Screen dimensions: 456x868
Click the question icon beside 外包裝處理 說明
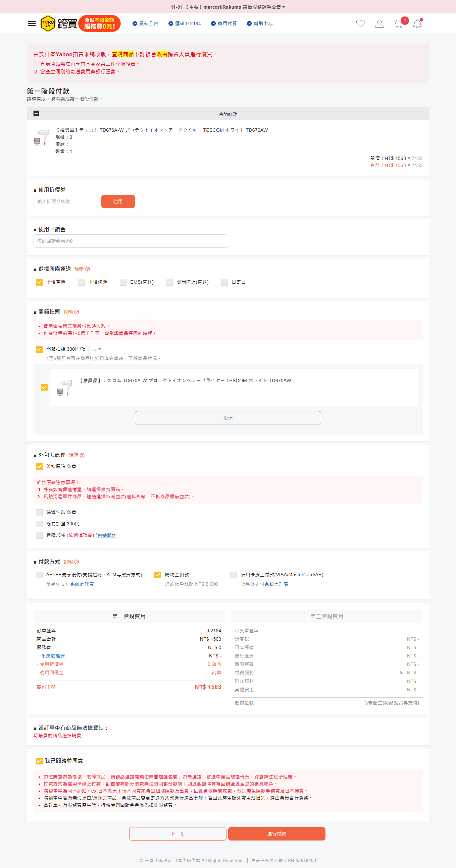[82, 455]
